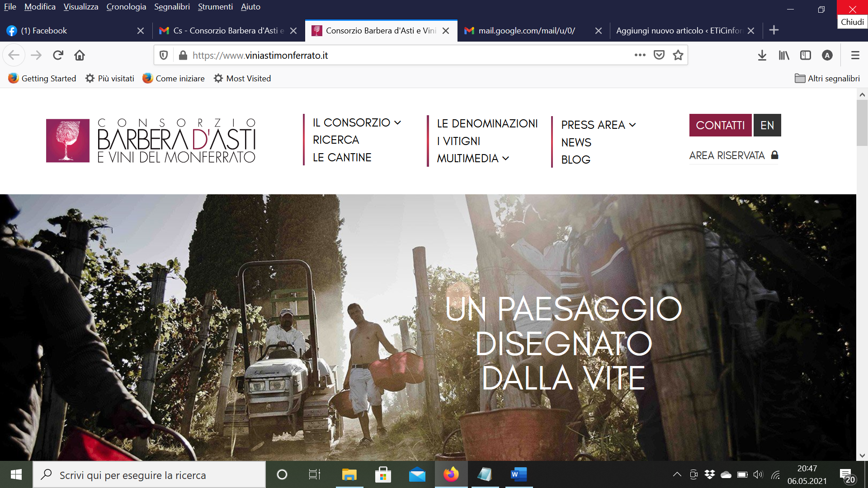The height and width of the screenshot is (488, 868).
Task: Open Dropbox tray icon
Action: point(710,474)
